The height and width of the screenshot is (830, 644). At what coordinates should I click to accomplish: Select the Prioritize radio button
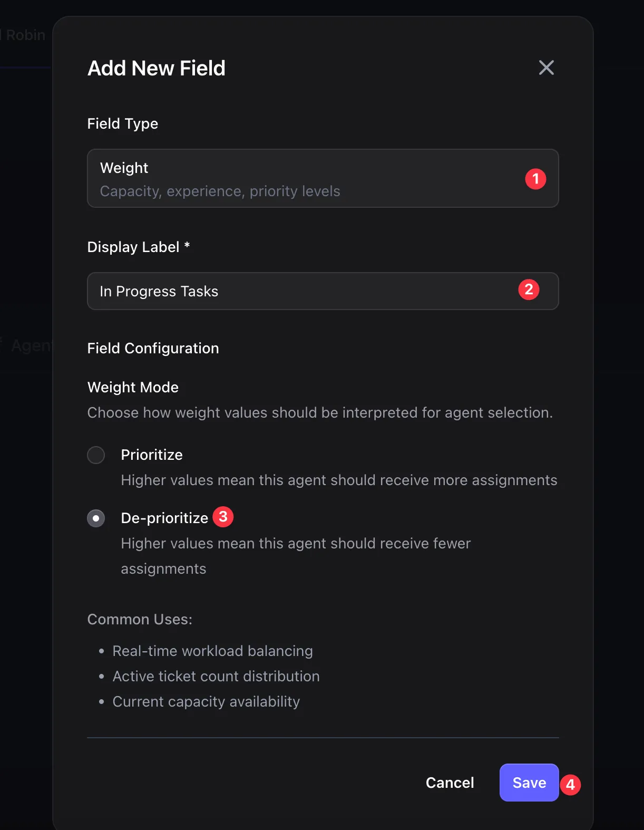96,455
